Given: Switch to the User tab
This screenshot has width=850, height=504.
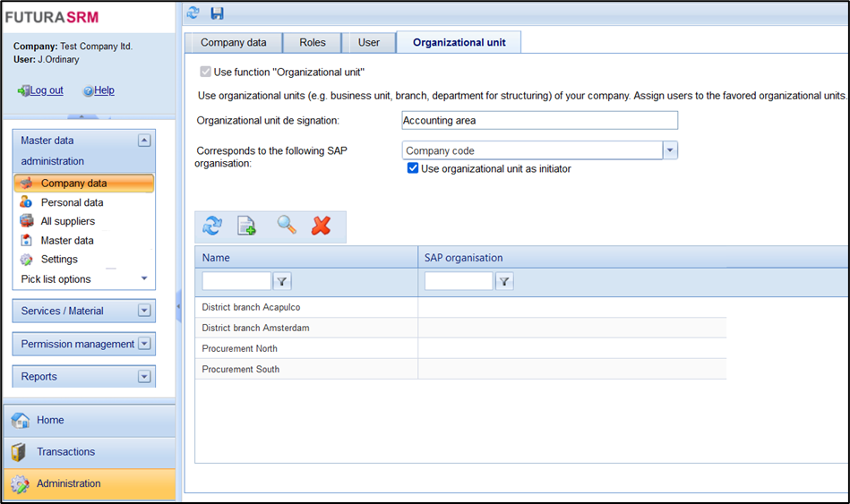Looking at the screenshot, I should (368, 42).
